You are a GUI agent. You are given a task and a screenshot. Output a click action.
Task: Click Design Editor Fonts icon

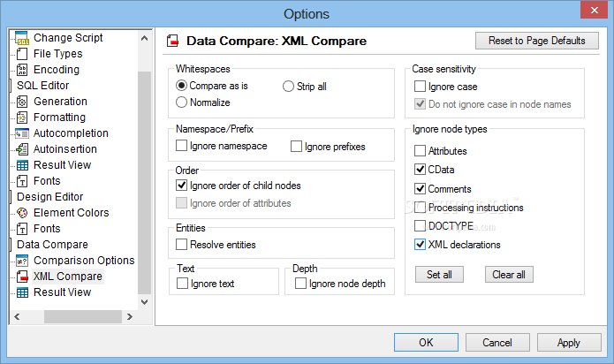pyautogui.click(x=22, y=229)
